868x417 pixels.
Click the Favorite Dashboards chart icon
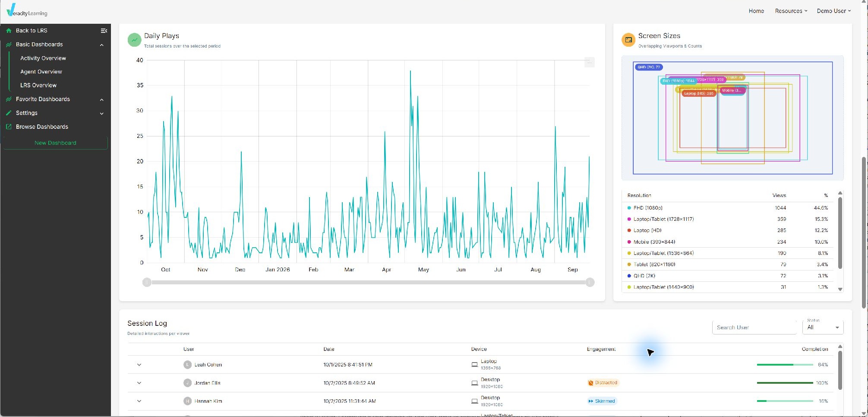(9, 99)
